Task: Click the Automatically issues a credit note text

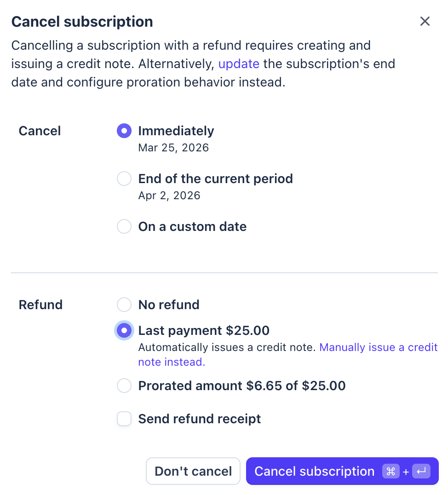Action: [x=227, y=347]
